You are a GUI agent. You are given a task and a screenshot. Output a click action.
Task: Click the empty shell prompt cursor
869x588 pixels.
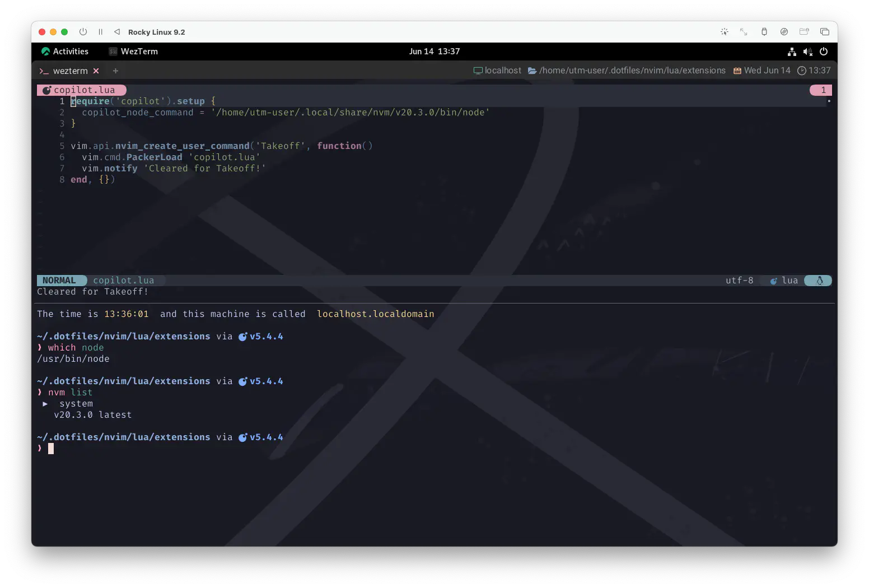[51, 449]
